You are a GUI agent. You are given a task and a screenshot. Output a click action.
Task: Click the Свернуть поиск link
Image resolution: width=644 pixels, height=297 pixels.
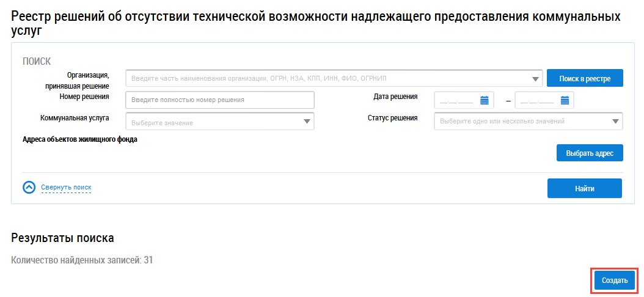point(66,188)
